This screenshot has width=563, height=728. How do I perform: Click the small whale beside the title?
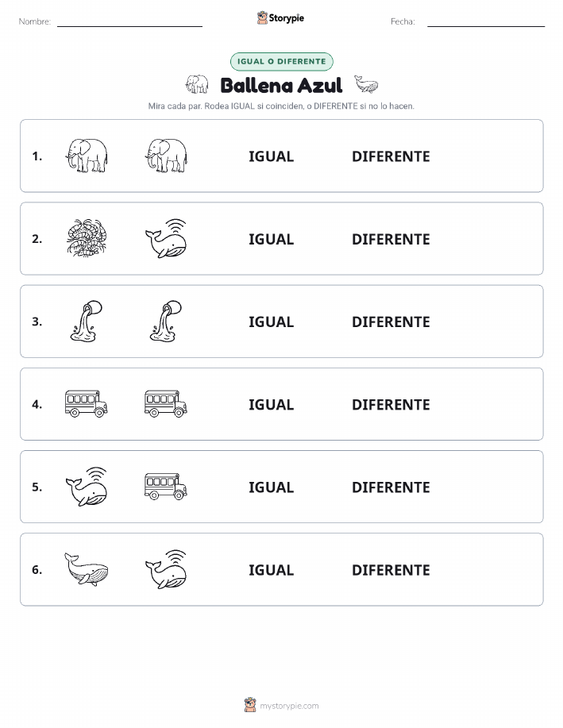coord(366,84)
